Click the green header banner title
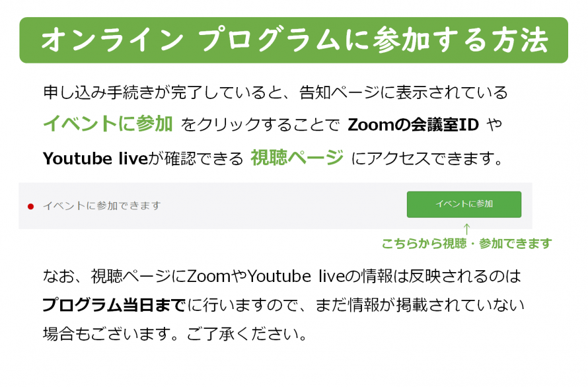Screen dimensions: 588x387 (x=294, y=40)
